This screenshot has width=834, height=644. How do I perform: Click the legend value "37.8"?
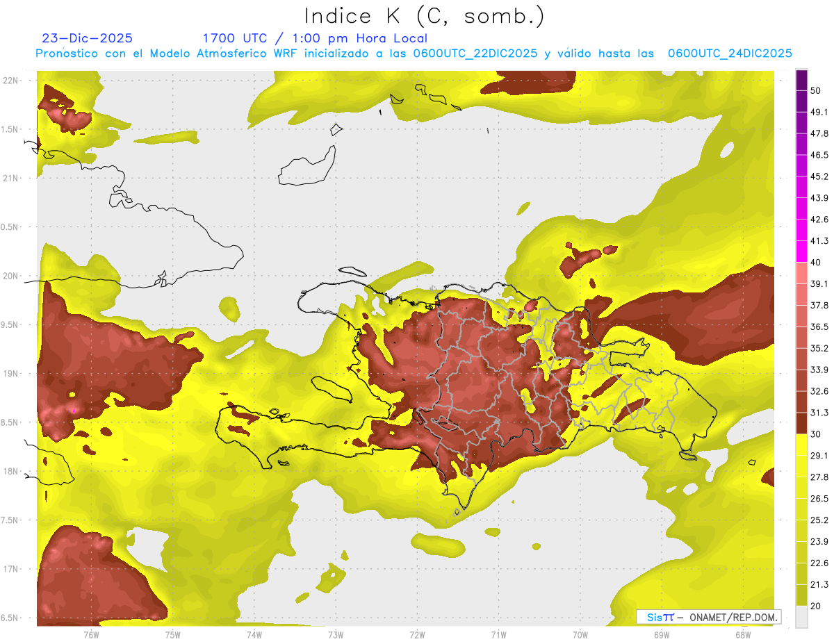pos(820,305)
